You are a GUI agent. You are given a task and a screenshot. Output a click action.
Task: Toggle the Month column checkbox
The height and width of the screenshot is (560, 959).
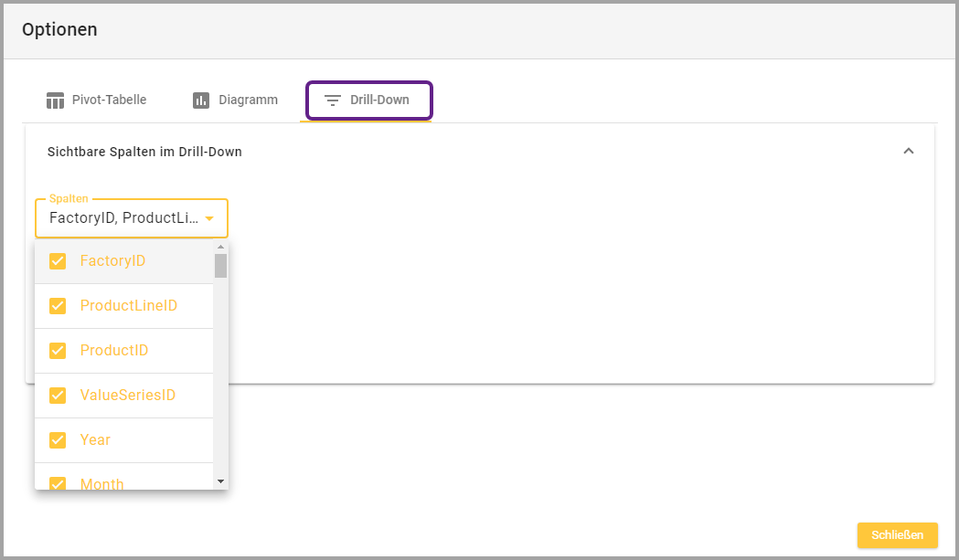[58, 483]
